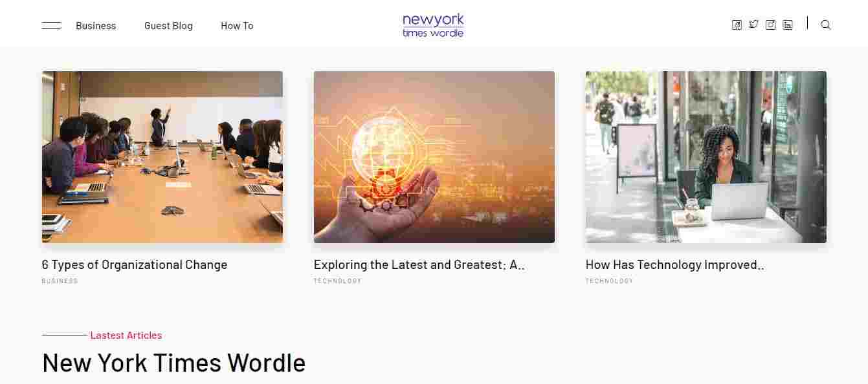The width and height of the screenshot is (868, 384).
Task: Click TECHNOLOGY tag under Exploring article
Action: tap(338, 281)
